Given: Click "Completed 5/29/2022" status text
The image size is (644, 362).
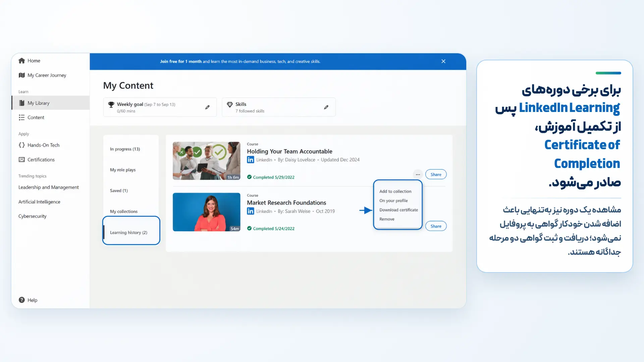Looking at the screenshot, I should click(x=274, y=177).
